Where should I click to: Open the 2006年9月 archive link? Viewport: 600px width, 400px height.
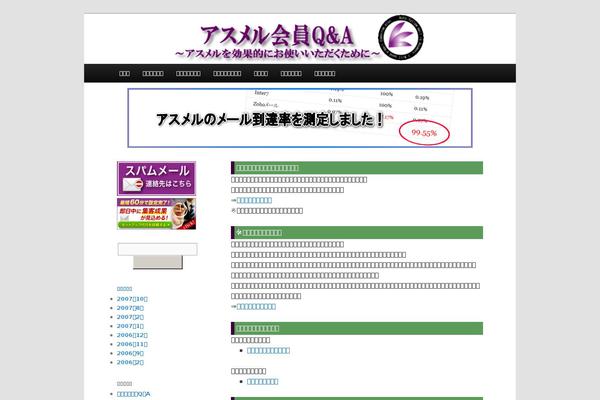pos(130,353)
